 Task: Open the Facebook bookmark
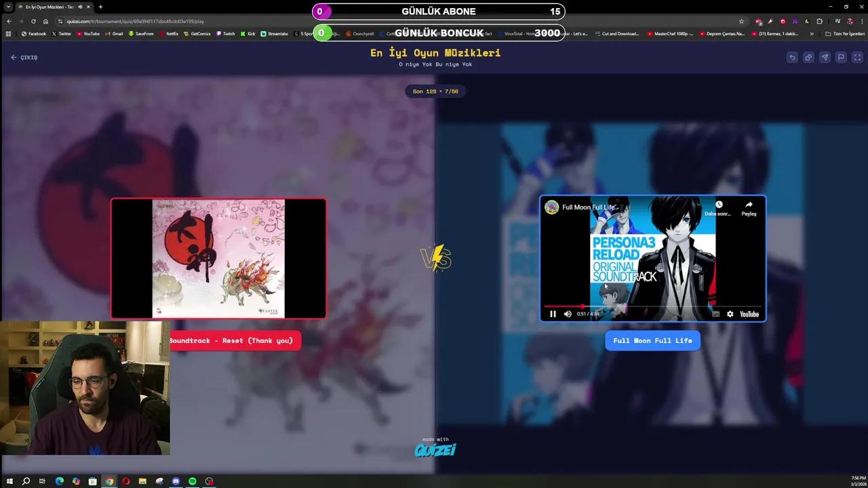tap(34, 34)
